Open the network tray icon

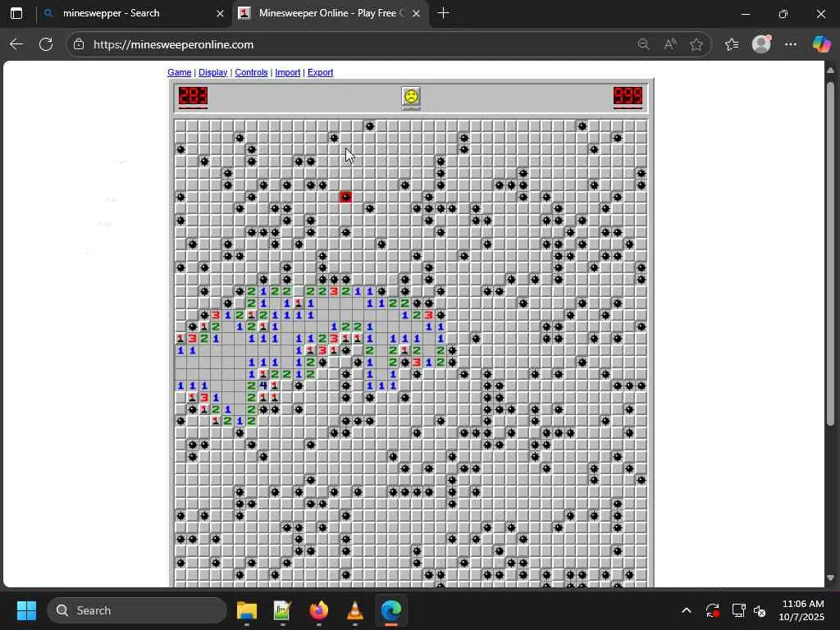(x=738, y=610)
